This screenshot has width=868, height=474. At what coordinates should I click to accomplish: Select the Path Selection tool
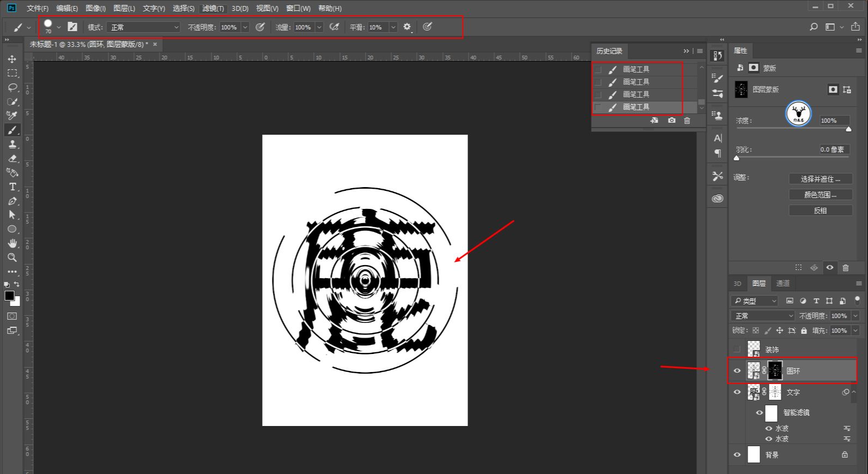[12, 215]
